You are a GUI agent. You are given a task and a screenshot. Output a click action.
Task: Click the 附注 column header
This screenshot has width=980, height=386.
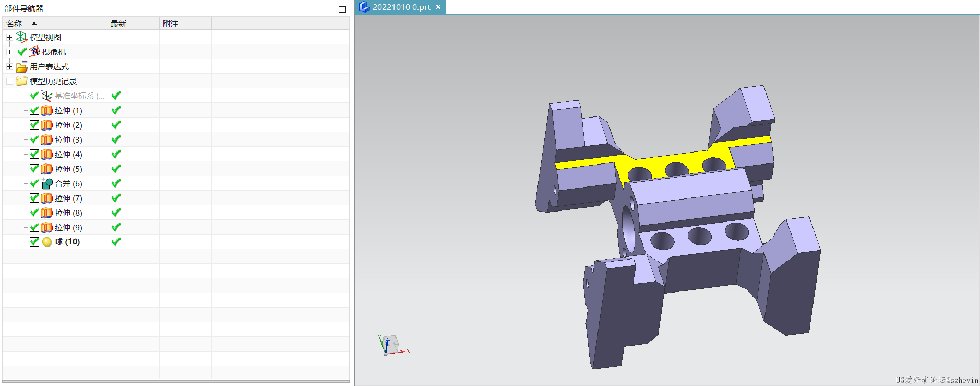185,24
